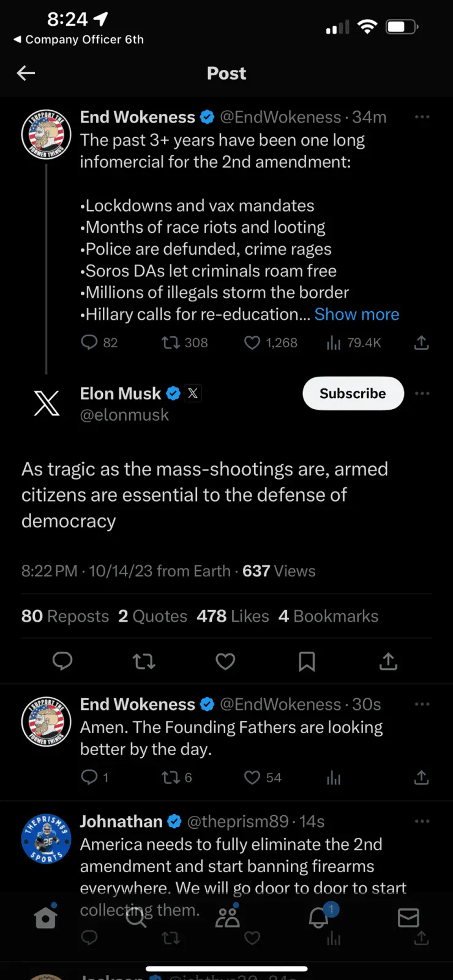Image resolution: width=453 pixels, height=980 pixels.
Task: Open Messages envelope in the bottom bar
Action: click(x=408, y=917)
